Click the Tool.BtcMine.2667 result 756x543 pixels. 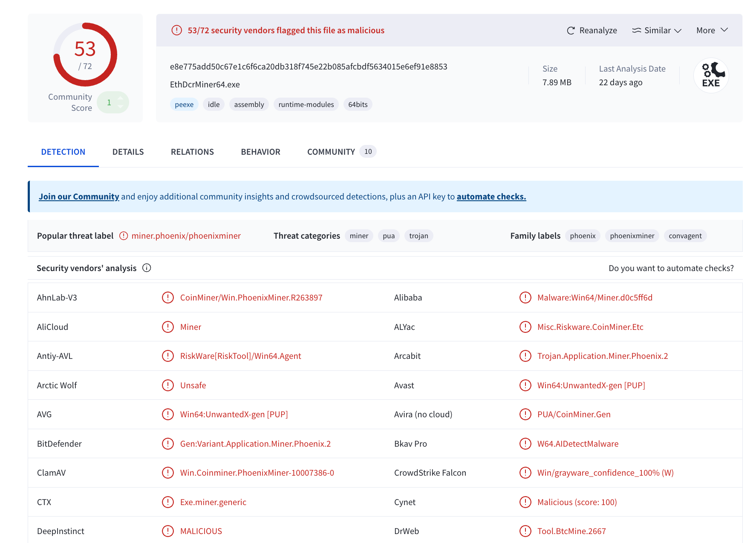pyautogui.click(x=571, y=531)
